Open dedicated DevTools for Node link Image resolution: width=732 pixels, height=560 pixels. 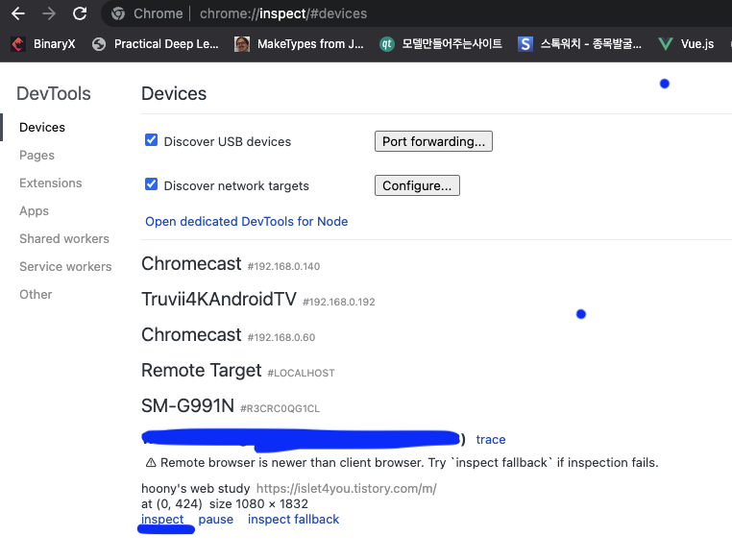point(247,221)
